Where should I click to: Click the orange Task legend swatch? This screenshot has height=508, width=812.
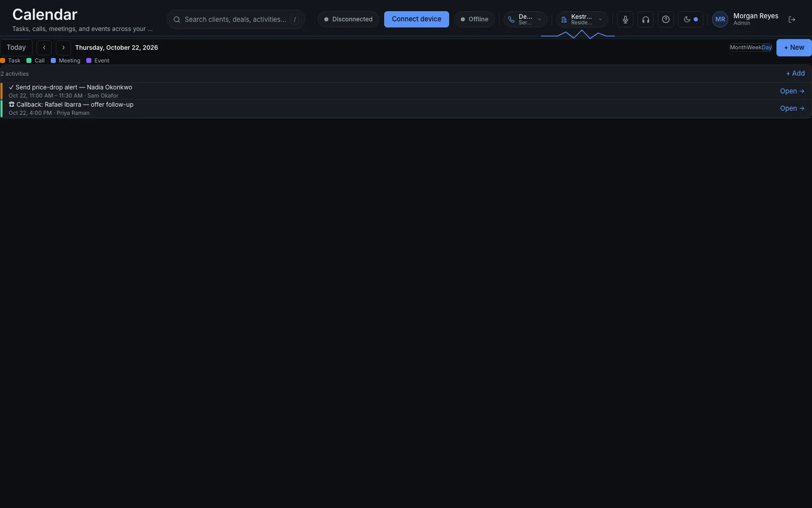[x=3, y=60]
